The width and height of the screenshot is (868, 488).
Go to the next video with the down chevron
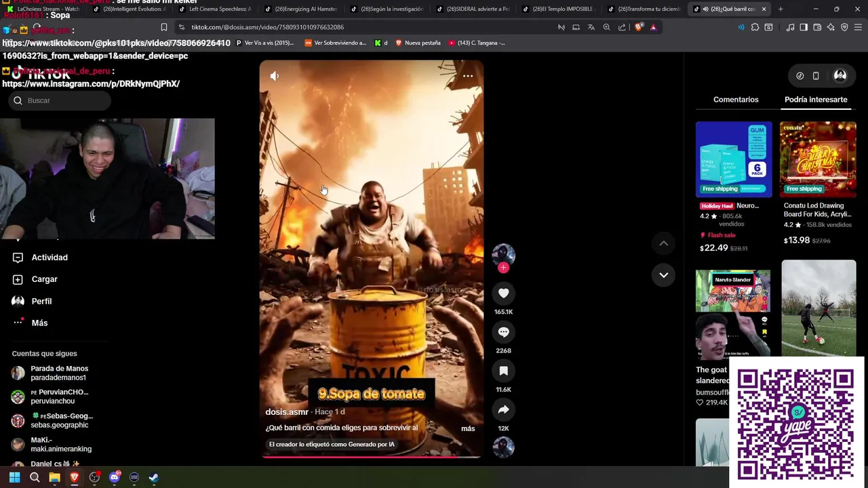pos(663,274)
